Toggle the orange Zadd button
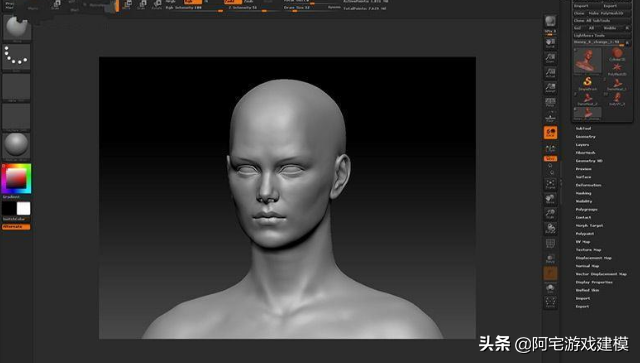This screenshot has height=363, width=640. point(233,2)
